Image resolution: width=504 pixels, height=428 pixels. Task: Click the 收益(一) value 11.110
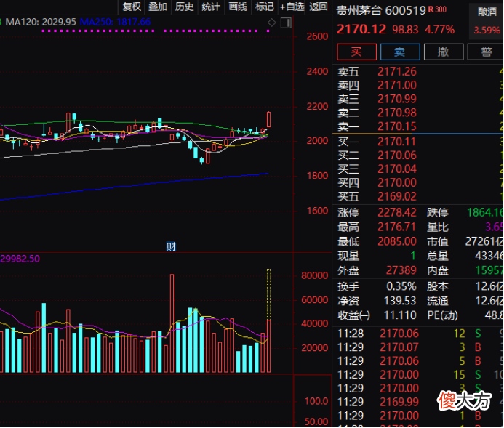coord(400,315)
